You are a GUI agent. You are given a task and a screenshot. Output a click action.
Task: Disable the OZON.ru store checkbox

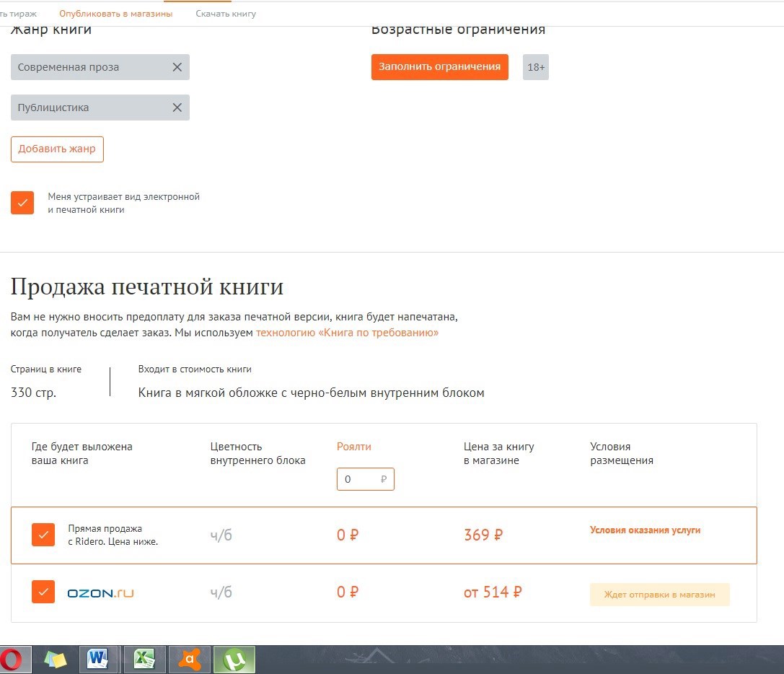coord(43,592)
